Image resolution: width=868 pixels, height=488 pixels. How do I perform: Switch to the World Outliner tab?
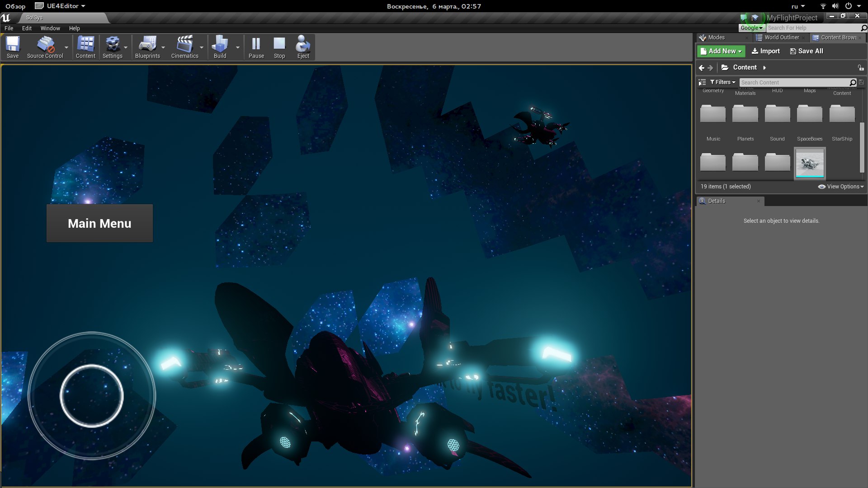[781, 38]
